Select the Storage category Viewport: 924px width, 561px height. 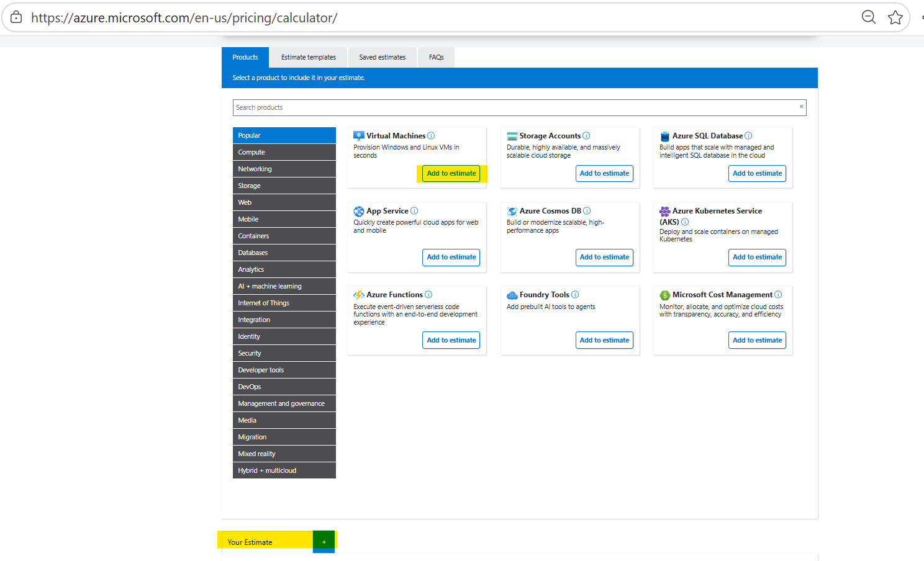[284, 186]
